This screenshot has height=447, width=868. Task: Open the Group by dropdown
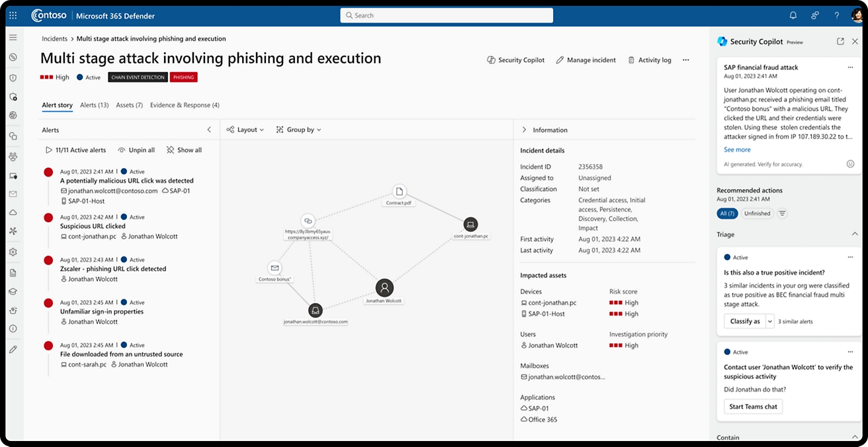298,130
